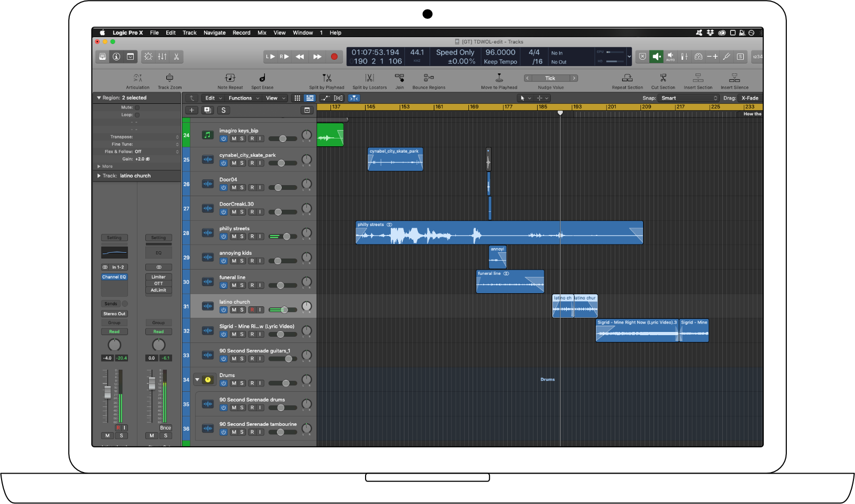Viewport: 855px width, 504px height.
Task: Expand the More region parameters triangle
Action: point(99,166)
